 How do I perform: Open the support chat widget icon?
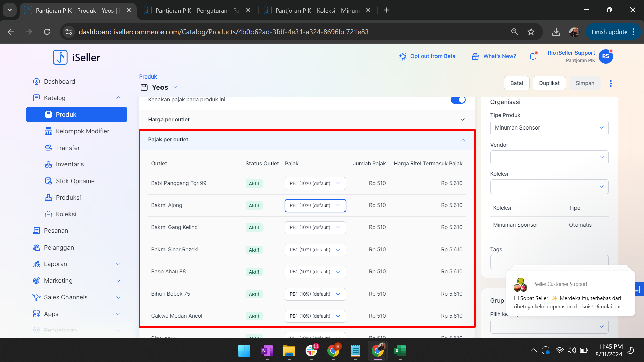click(x=638, y=289)
